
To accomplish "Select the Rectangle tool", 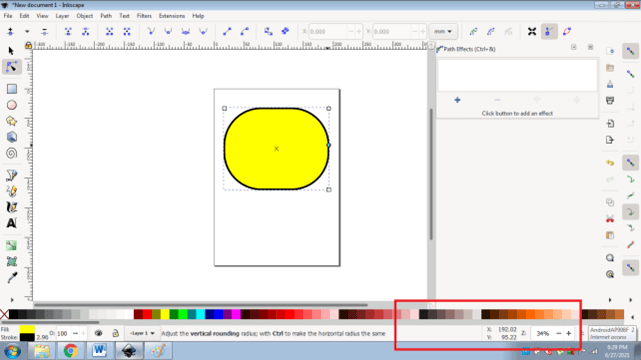I will (11, 89).
